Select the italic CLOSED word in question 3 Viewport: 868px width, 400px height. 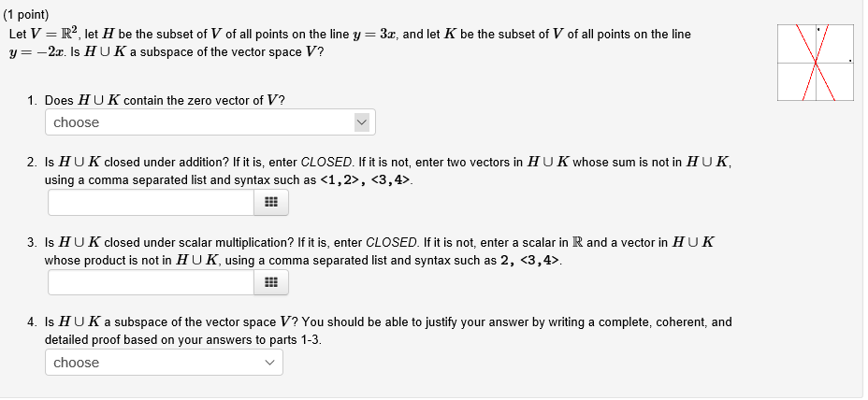(392, 242)
